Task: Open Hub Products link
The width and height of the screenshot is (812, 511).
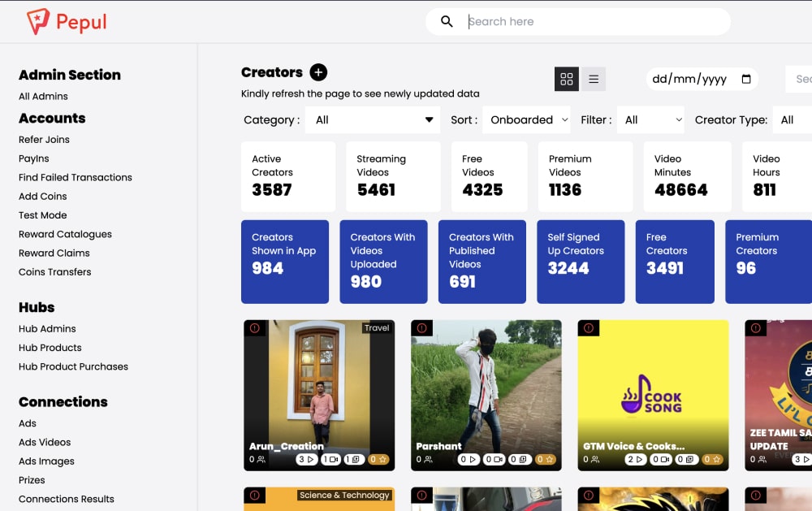Action: tap(50, 348)
